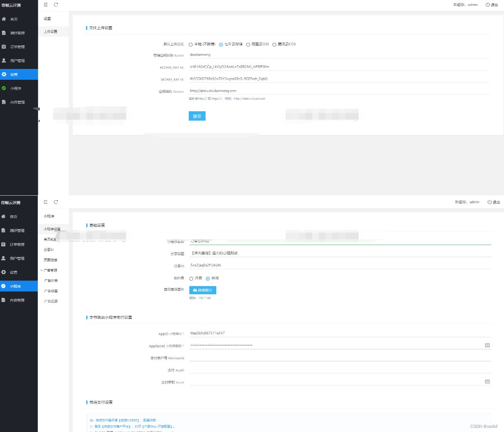Click keyboard icon in AppSecret 小程序密钥 field
The width and height of the screenshot is (504, 432).
(487, 345)
